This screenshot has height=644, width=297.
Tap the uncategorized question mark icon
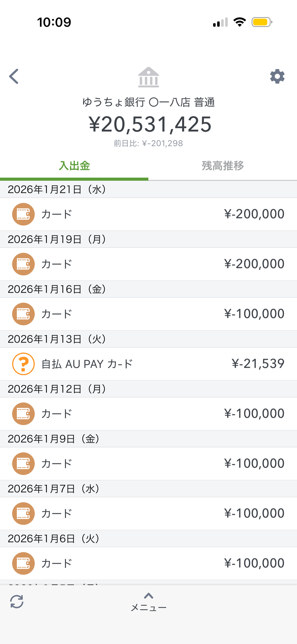pos(23,364)
